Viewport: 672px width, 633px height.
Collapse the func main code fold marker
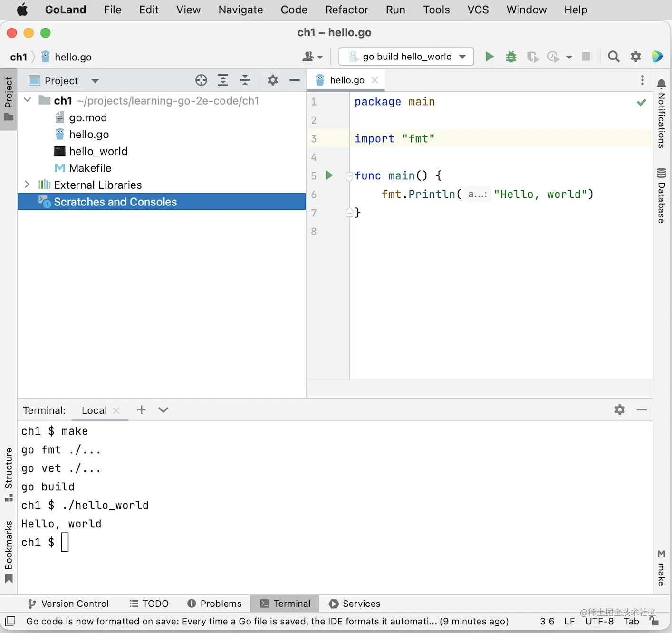pyautogui.click(x=349, y=176)
